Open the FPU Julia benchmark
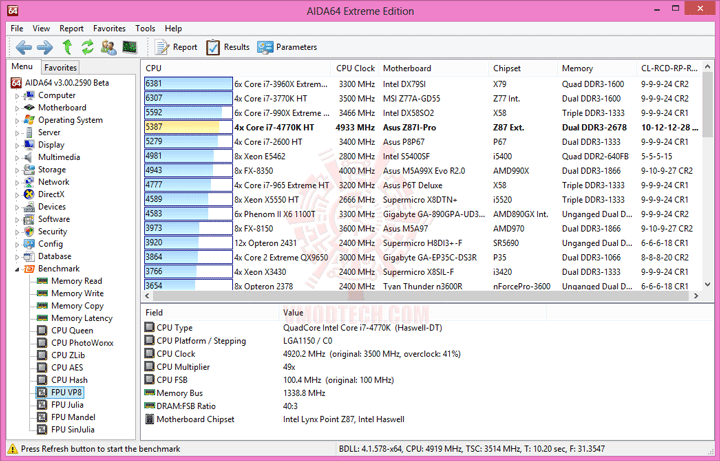Screen dimensions: 720x461 pyautogui.click(x=67, y=405)
